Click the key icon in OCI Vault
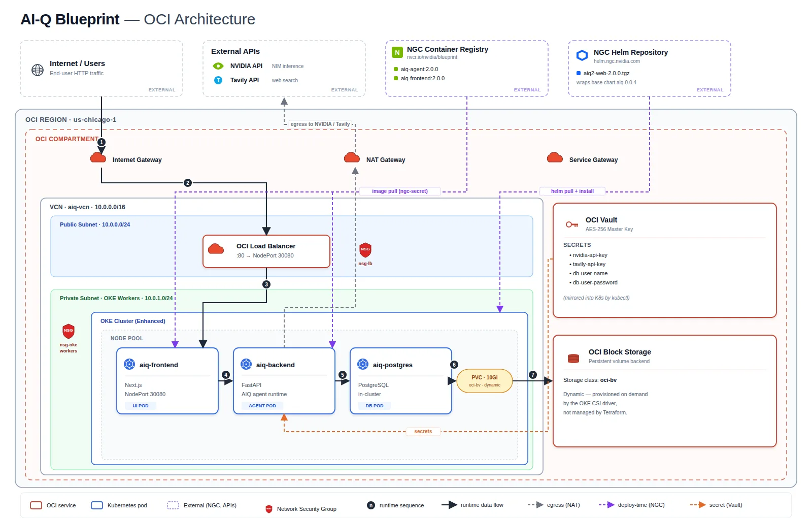Viewport: 812px width, 518px height. [x=572, y=224]
